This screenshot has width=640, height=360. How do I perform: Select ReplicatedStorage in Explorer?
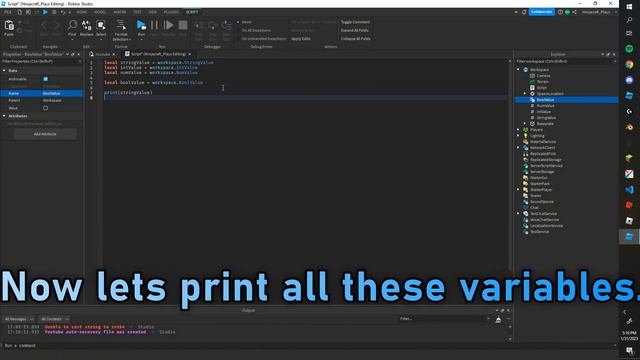pos(545,160)
